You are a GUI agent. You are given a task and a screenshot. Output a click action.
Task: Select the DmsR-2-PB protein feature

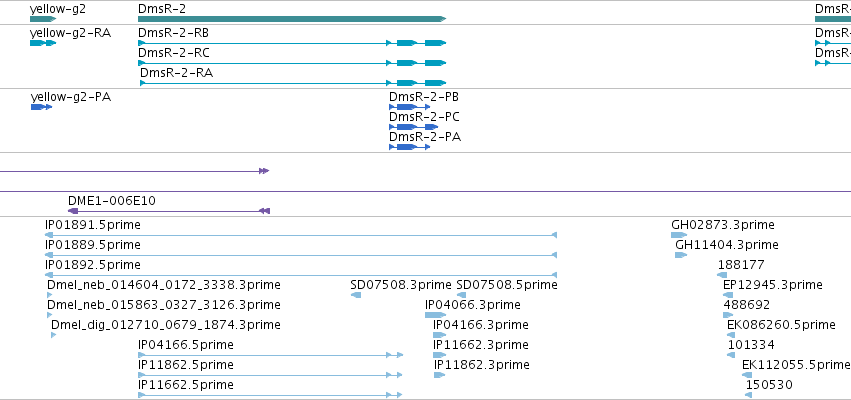pyautogui.click(x=410, y=107)
